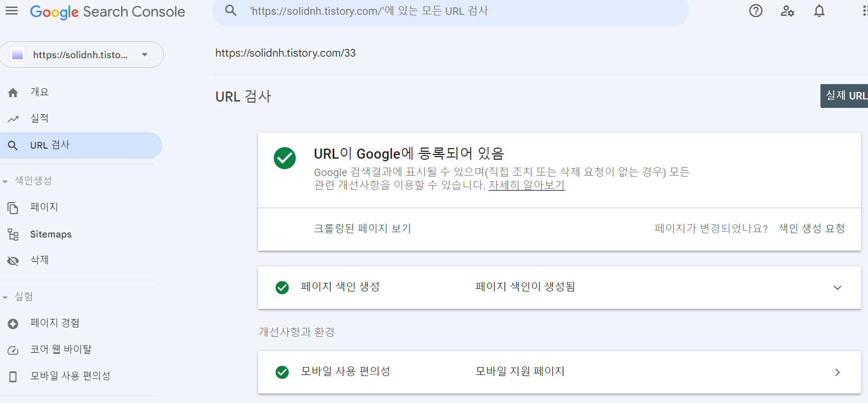This screenshot has height=403, width=868.
Task: Open 삭제 removals menu item
Action: pos(81,260)
